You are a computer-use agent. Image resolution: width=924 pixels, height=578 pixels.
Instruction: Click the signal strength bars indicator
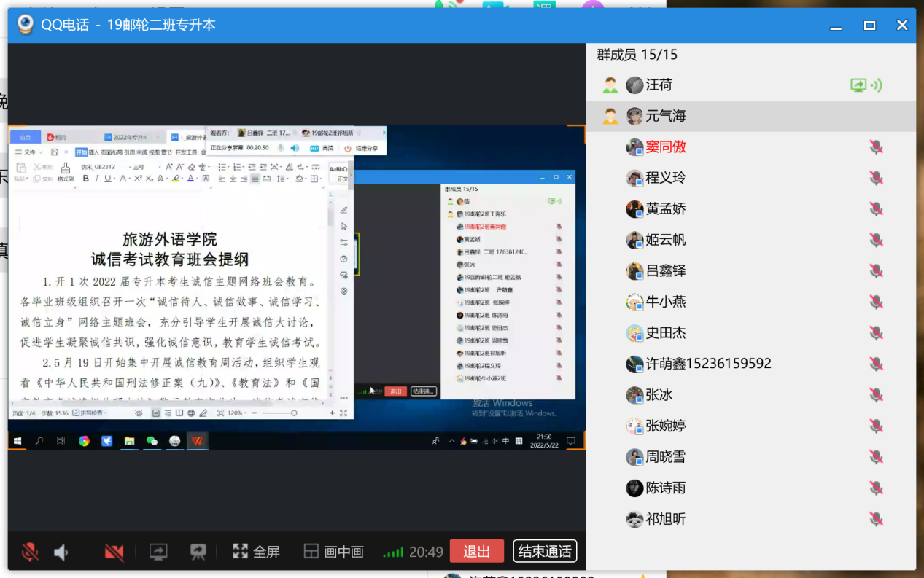pos(394,552)
